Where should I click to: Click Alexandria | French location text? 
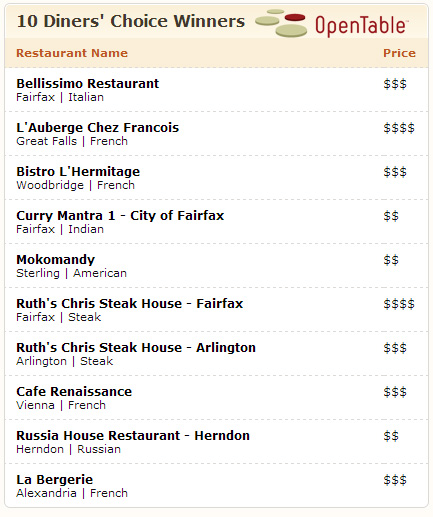click(x=72, y=493)
